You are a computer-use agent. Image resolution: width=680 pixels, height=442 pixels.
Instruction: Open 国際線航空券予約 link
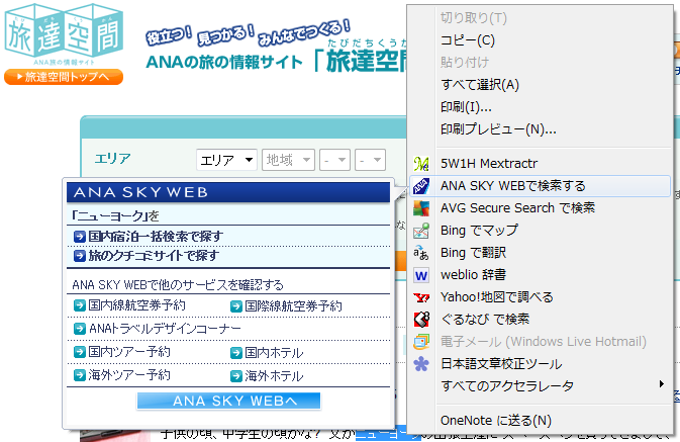pyautogui.click(x=293, y=306)
